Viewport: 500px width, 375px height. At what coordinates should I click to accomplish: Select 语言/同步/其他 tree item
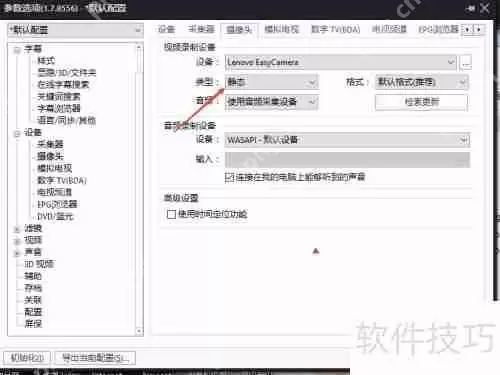tap(66, 120)
